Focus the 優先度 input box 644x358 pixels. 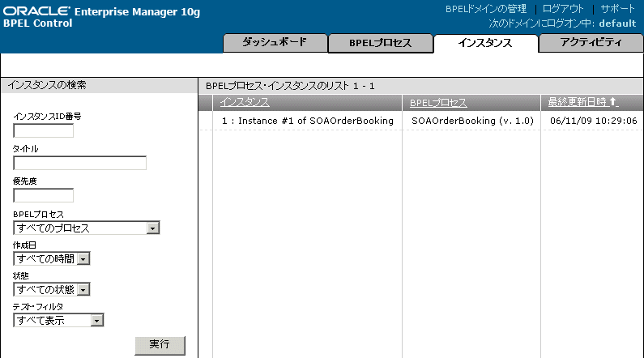pos(44,195)
